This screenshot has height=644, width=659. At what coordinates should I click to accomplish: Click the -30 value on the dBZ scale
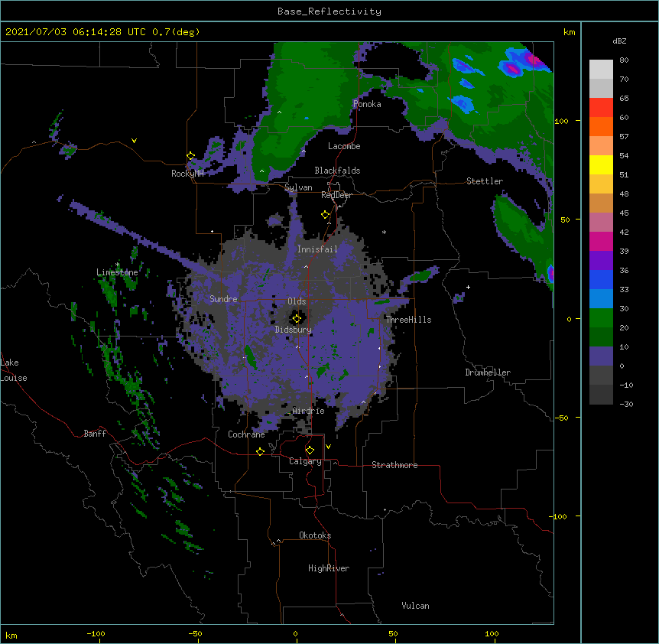(x=626, y=405)
